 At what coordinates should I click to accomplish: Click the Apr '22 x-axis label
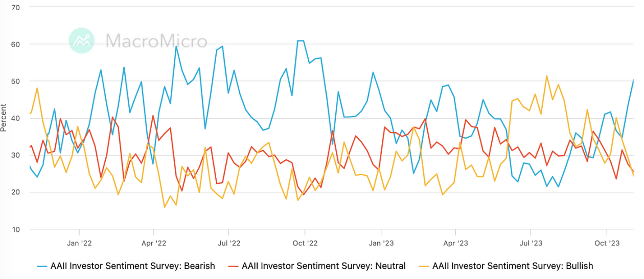[154, 243]
